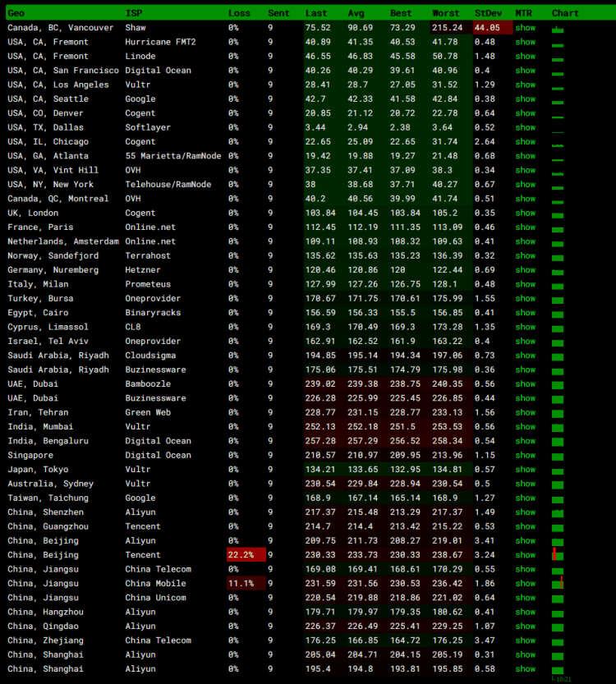Click 'Prometeus' ISP cell

(x=148, y=284)
